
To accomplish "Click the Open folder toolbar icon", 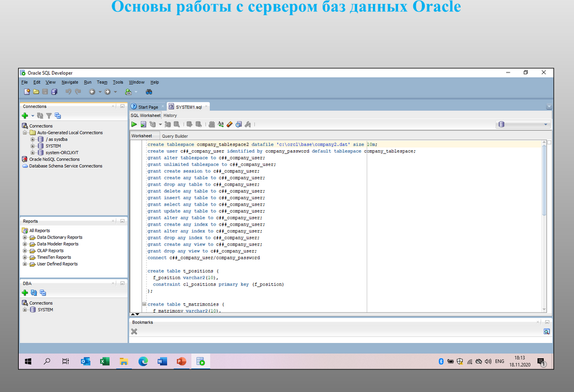I will [36, 92].
